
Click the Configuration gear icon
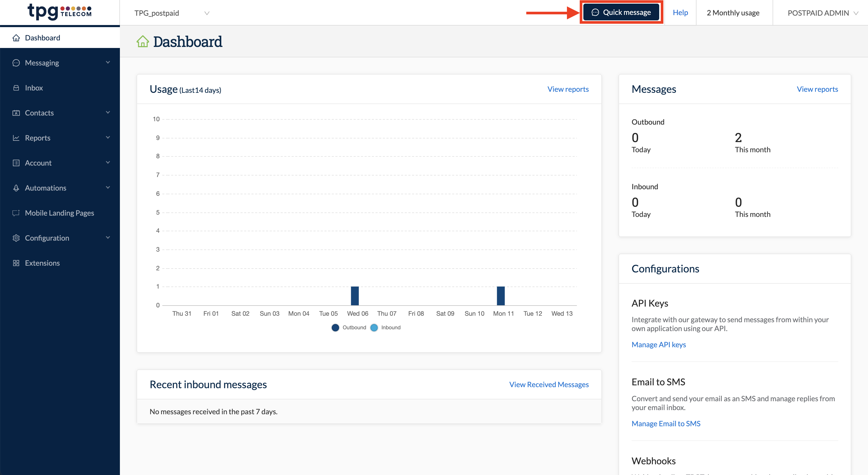coord(16,238)
